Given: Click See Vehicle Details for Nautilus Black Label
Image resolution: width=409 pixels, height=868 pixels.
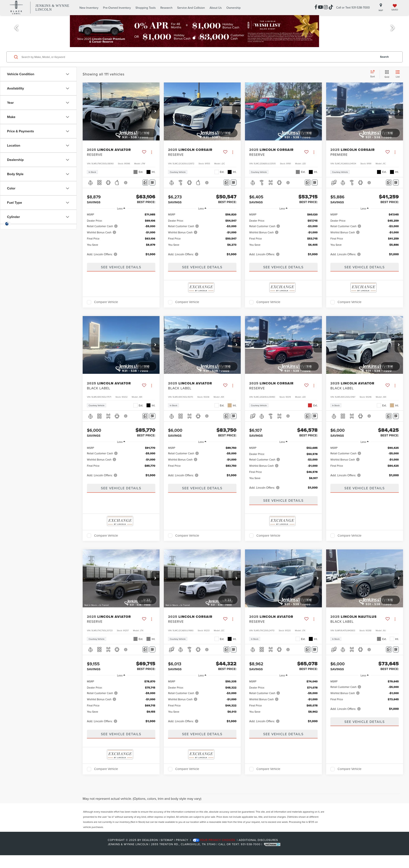Looking at the screenshot, I should (364, 722).
